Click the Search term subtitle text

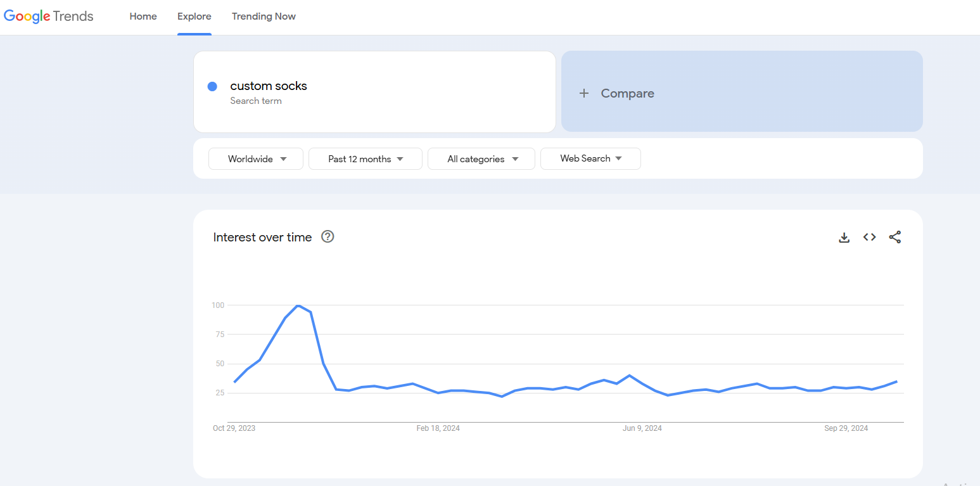256,101
